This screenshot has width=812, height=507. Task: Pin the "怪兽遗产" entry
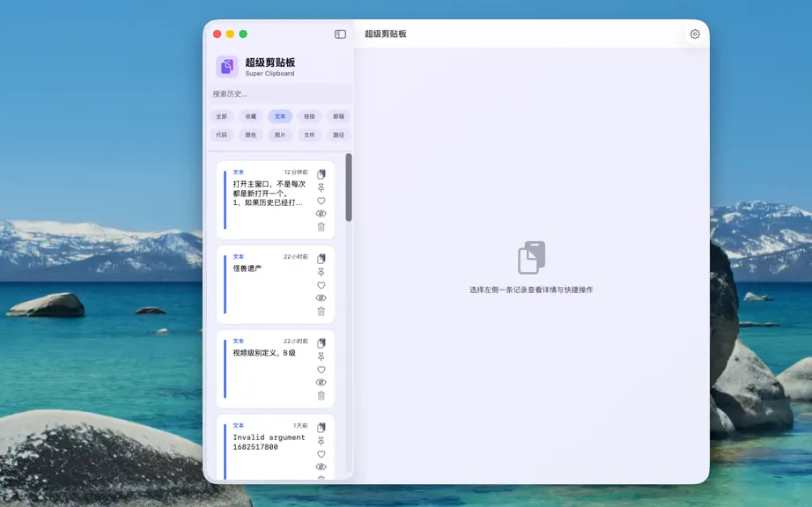[x=321, y=272]
